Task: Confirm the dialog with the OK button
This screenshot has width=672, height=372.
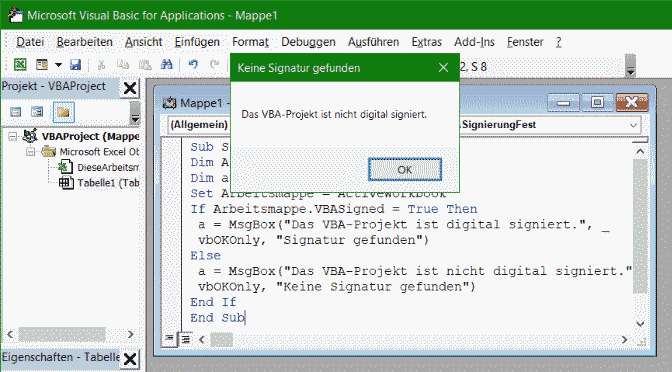Action: coord(405,170)
